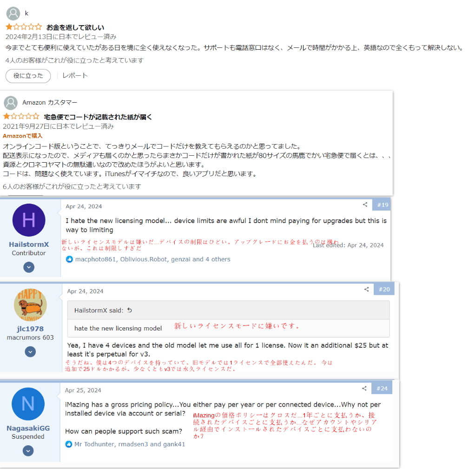The width and height of the screenshot is (476, 469).
Task: Open post permalink #20
Action: pos(384,290)
